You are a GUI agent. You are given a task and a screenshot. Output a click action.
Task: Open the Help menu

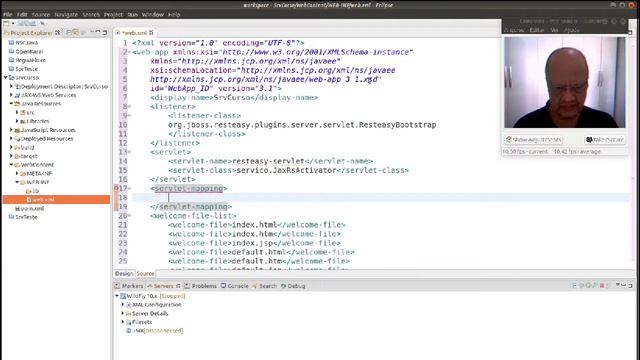pos(174,14)
